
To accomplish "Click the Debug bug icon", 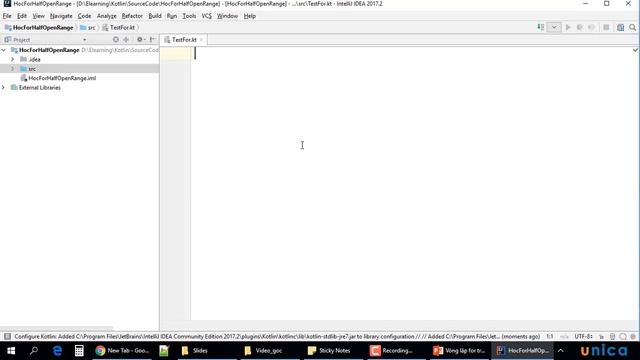I will [x=580, y=27].
